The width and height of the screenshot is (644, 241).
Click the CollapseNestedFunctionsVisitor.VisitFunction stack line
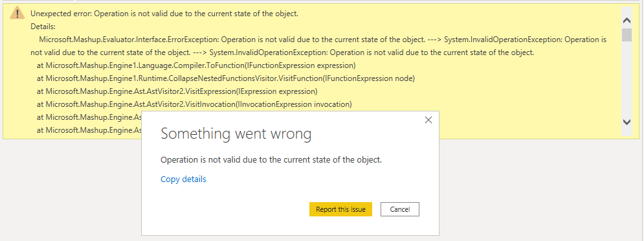(x=226, y=78)
